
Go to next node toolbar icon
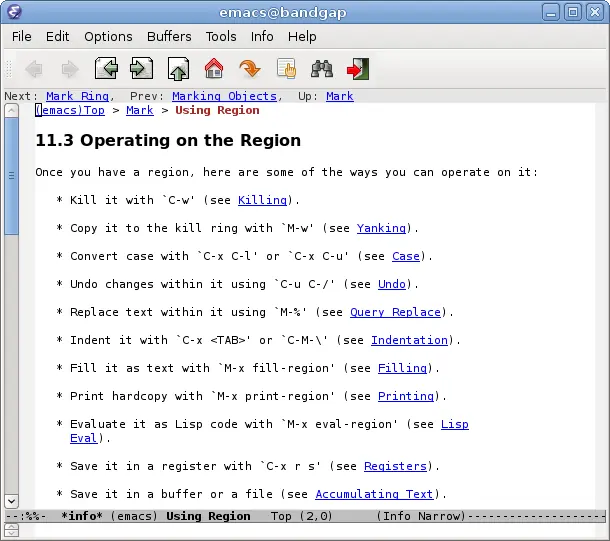(x=142, y=68)
